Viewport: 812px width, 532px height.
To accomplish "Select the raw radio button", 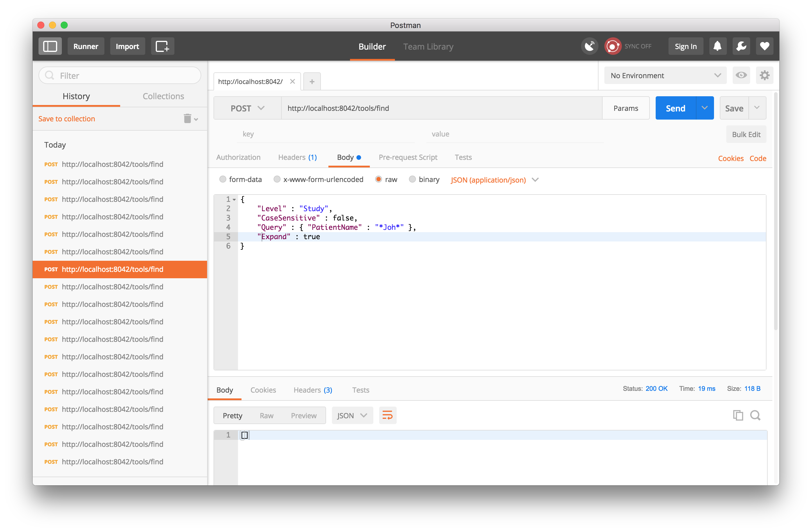I will point(378,179).
